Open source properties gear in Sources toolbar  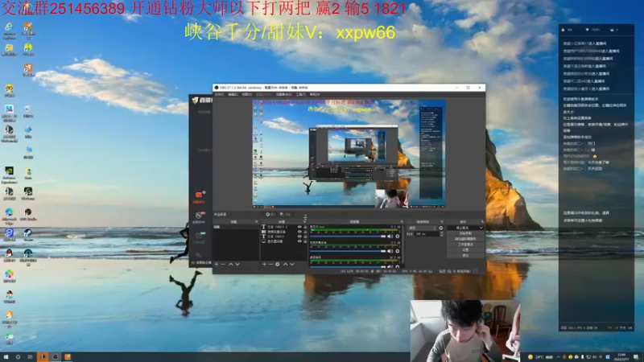tap(278, 265)
